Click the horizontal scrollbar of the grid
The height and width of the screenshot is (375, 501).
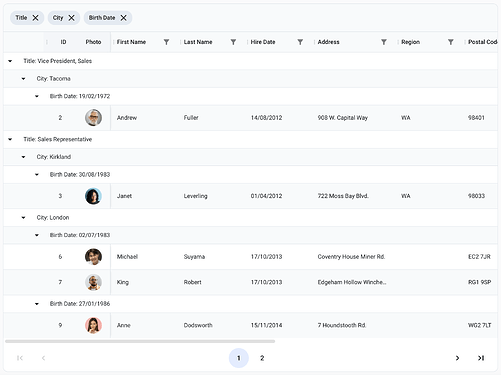tap(140, 341)
